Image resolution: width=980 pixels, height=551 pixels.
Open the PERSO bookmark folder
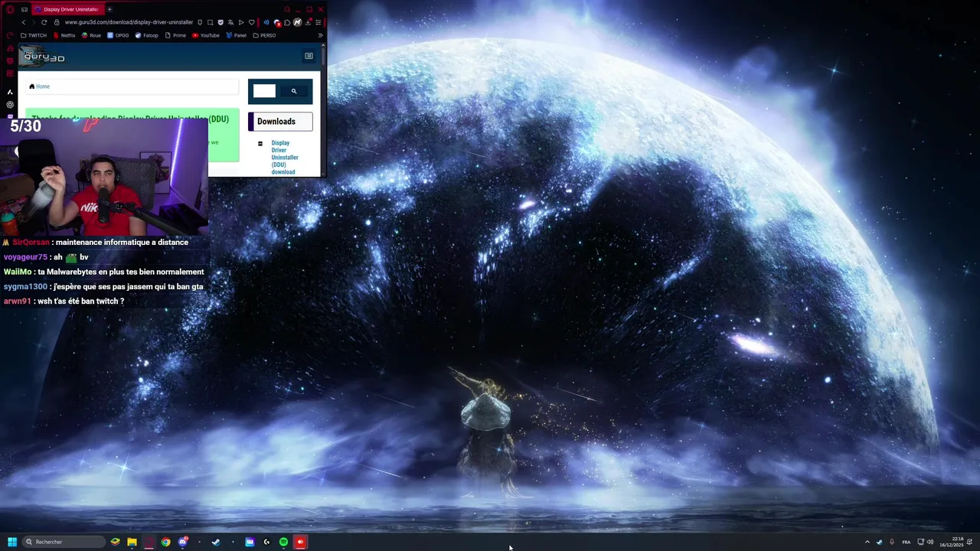coord(264,35)
